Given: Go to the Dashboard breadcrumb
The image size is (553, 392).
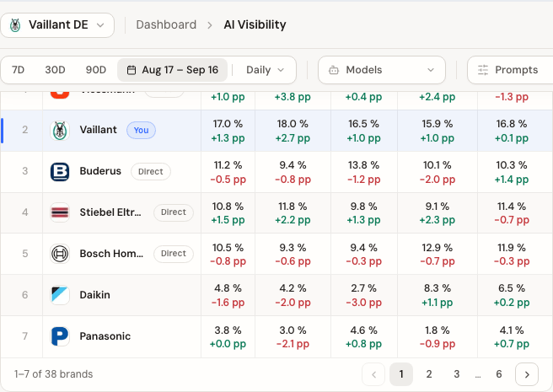Looking at the screenshot, I should (x=166, y=24).
